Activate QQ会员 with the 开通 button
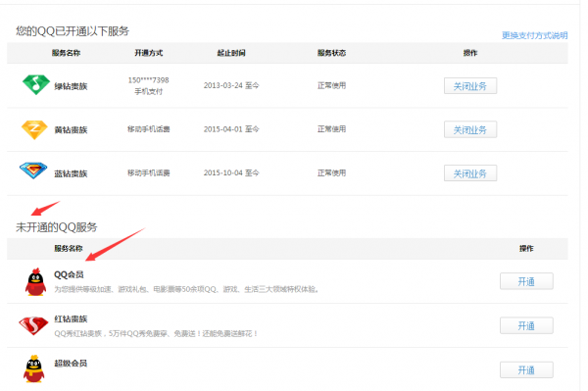Image resolution: width=588 pixels, height=391 pixels. pos(526,281)
